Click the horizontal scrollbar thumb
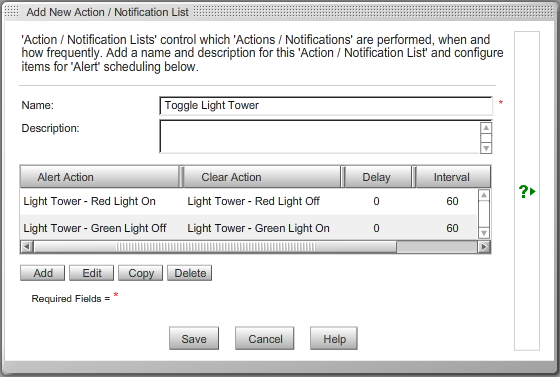This screenshot has height=377, width=560. pyautogui.click(x=215, y=247)
